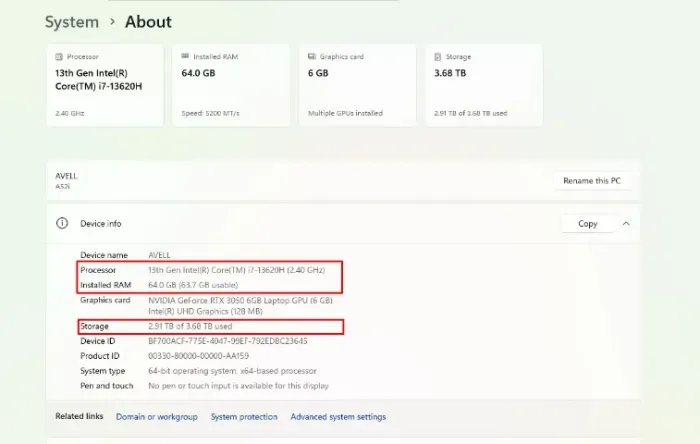Click the NVIDIA GeForce RTX 3050 text

(240, 300)
